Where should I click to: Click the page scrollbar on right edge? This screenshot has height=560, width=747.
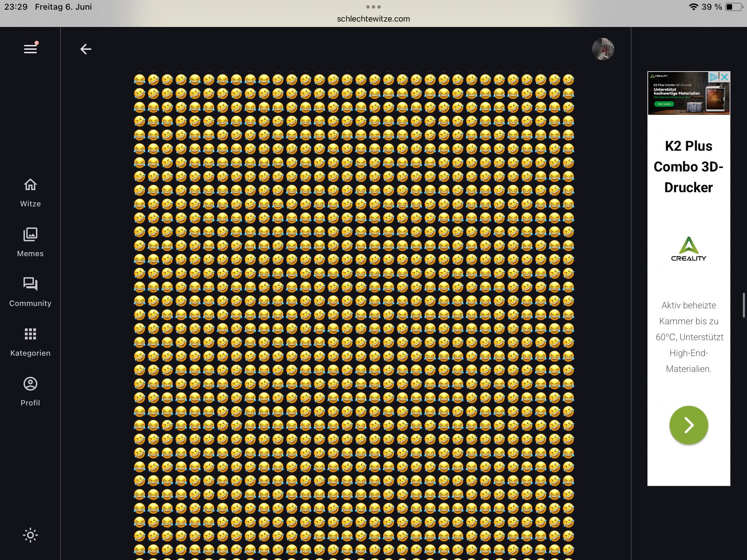(x=743, y=305)
